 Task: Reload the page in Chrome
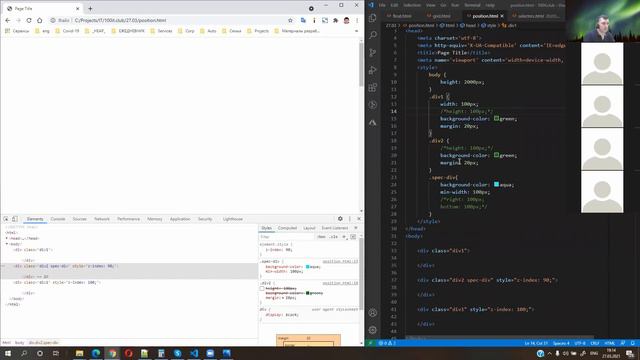point(29,20)
